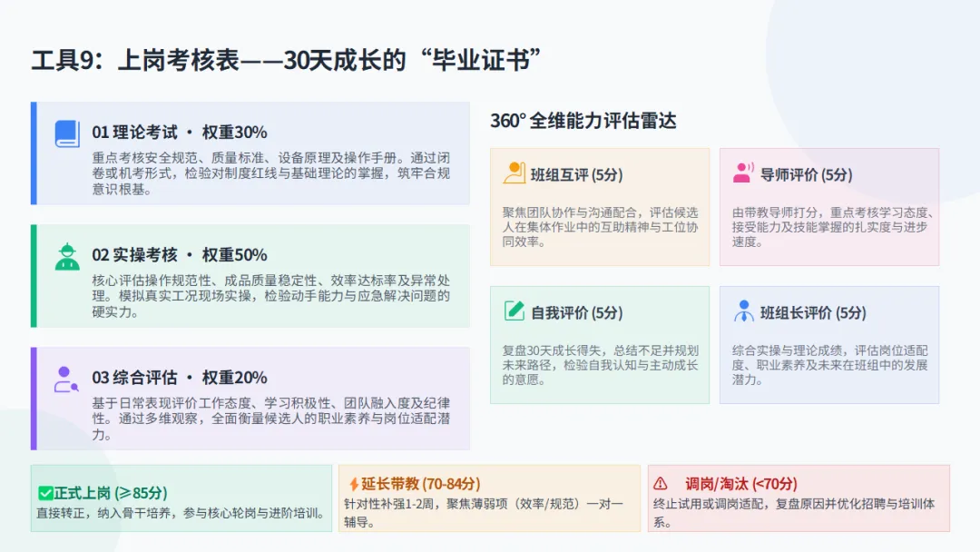The height and width of the screenshot is (552, 980).
Task: Open the 导师评价 (5分) card
Action: (x=828, y=207)
